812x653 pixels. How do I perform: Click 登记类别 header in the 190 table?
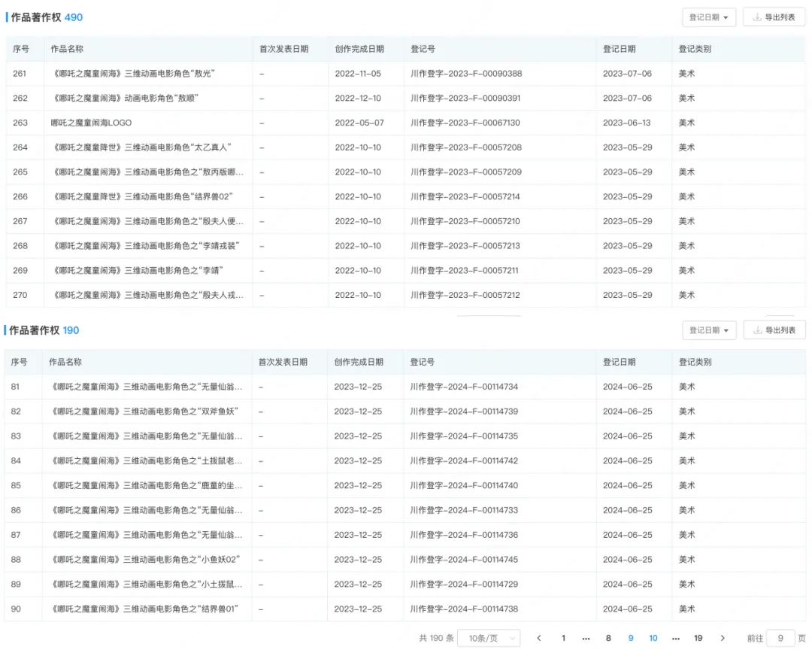point(695,362)
